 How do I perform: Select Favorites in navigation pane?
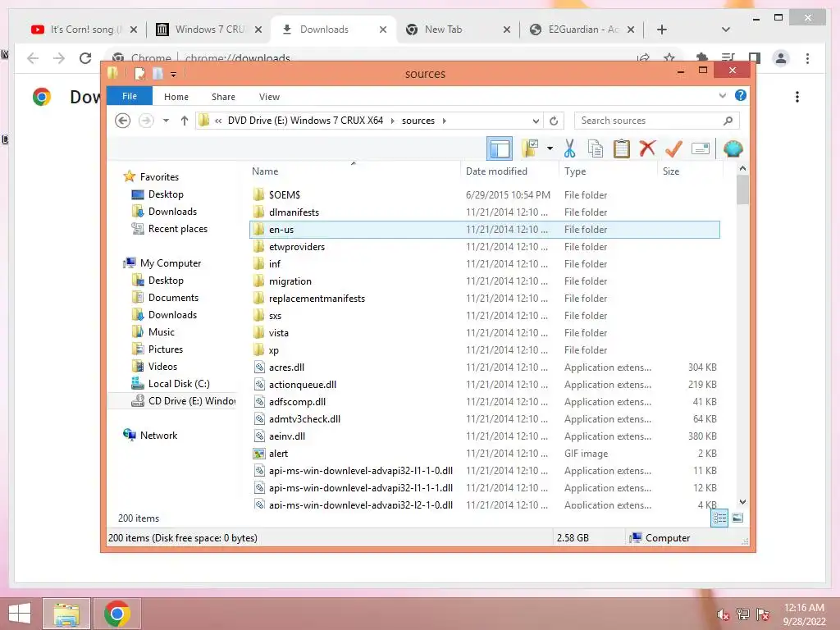pyautogui.click(x=159, y=177)
